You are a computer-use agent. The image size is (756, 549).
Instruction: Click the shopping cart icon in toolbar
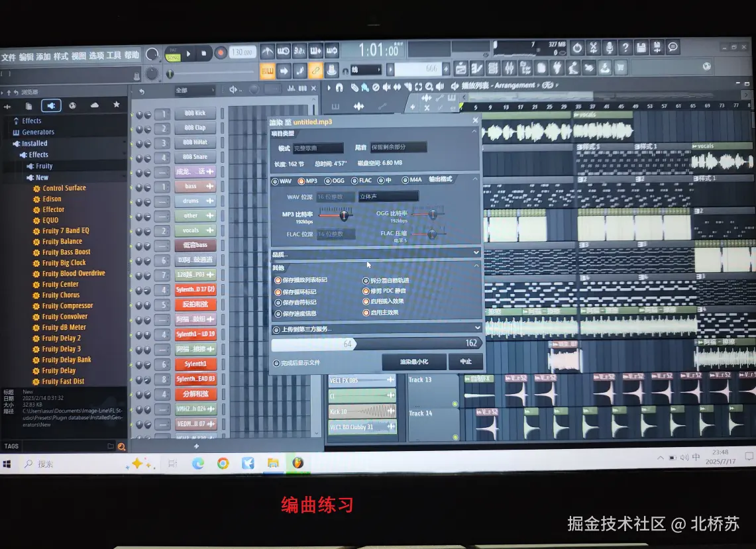pos(621,68)
